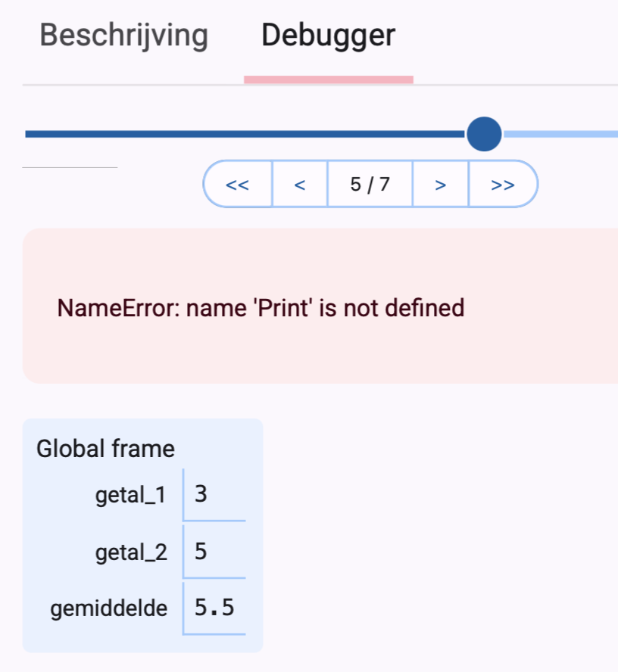Select the NameError message text
Image resolution: width=618 pixels, height=672 pixels.
(260, 308)
